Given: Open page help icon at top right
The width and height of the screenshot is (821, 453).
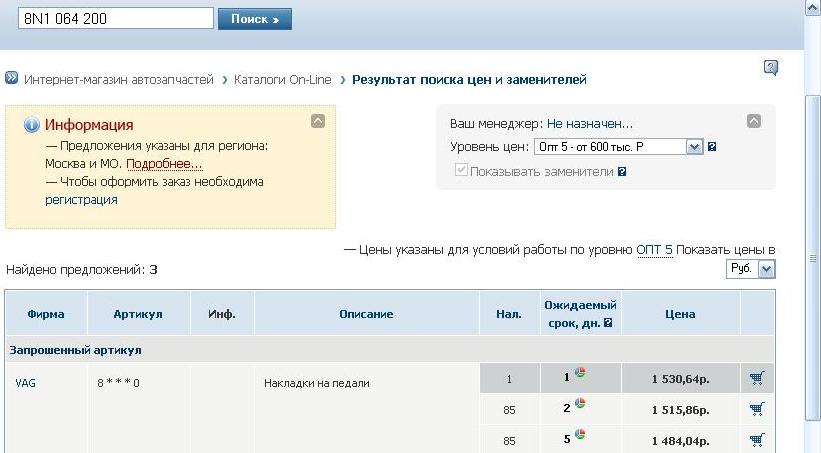Looking at the screenshot, I should pyautogui.click(x=770, y=68).
